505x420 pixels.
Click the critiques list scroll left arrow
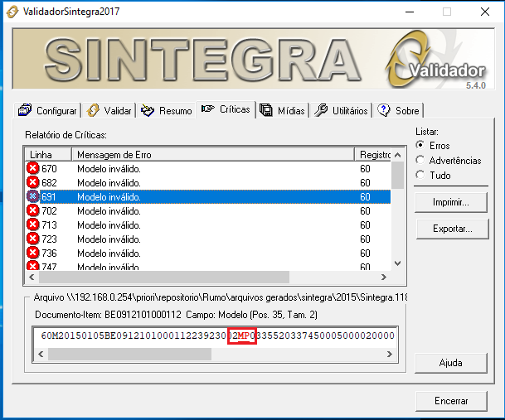(32, 277)
